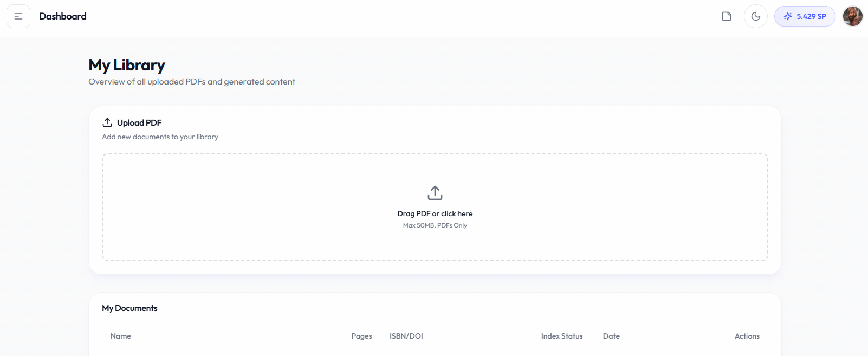This screenshot has height=356, width=868.
Task: Click the ISBN/DOI column header
Action: click(x=406, y=336)
